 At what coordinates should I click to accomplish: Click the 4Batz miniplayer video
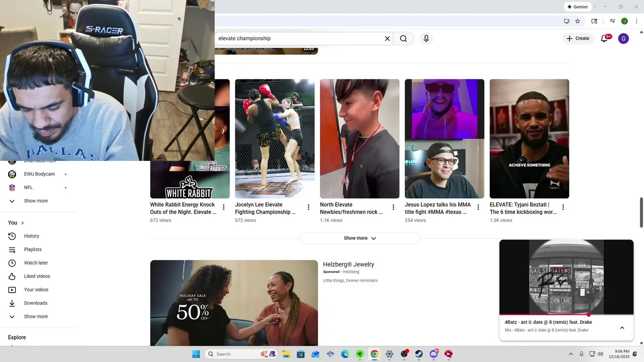[x=567, y=277]
